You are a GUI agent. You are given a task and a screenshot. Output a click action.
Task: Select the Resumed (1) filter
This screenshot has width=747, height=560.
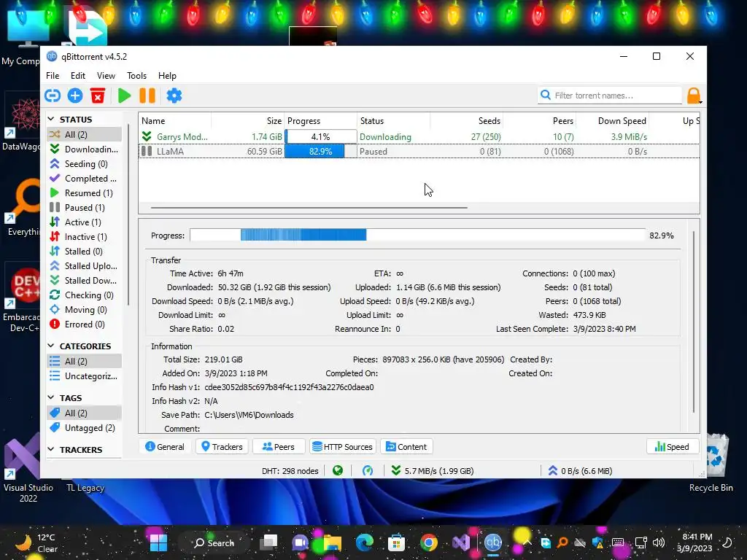(x=85, y=192)
